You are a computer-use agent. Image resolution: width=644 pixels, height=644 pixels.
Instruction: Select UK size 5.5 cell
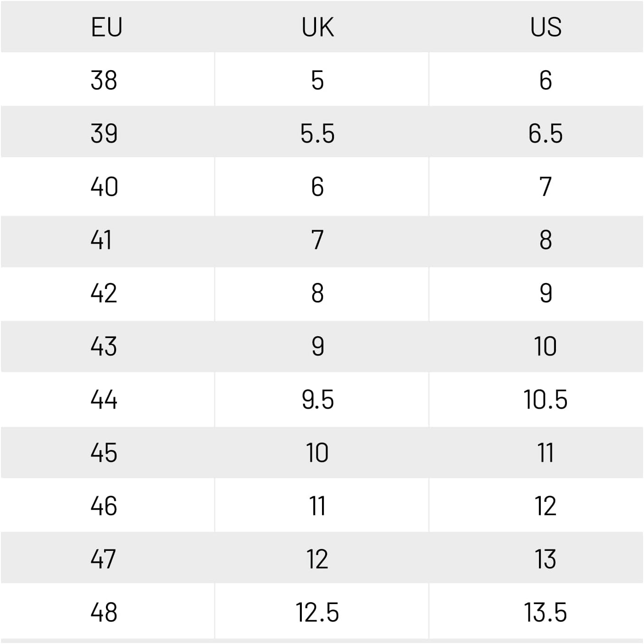pyautogui.click(x=317, y=133)
